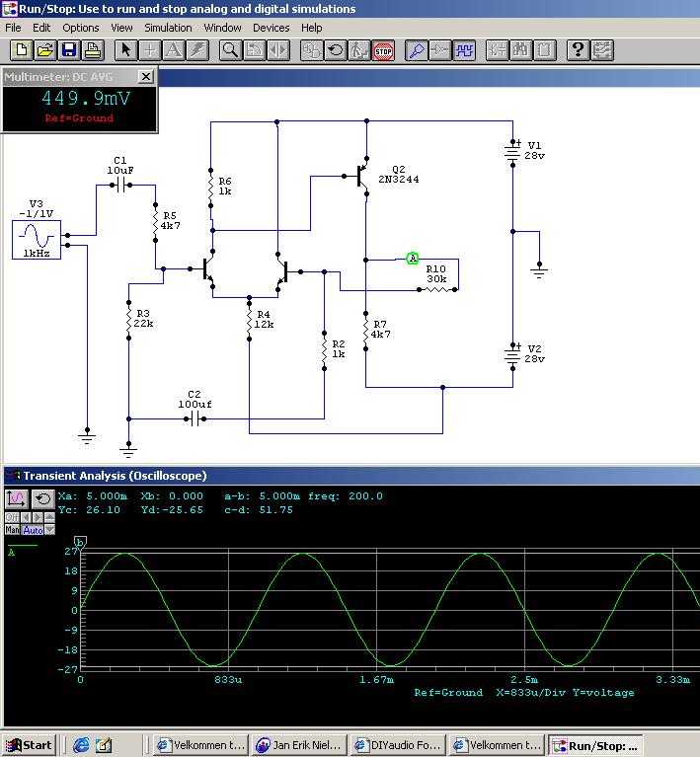The image size is (700, 757).
Task: Click the Step simulation walking figure icon
Action: click(359, 50)
